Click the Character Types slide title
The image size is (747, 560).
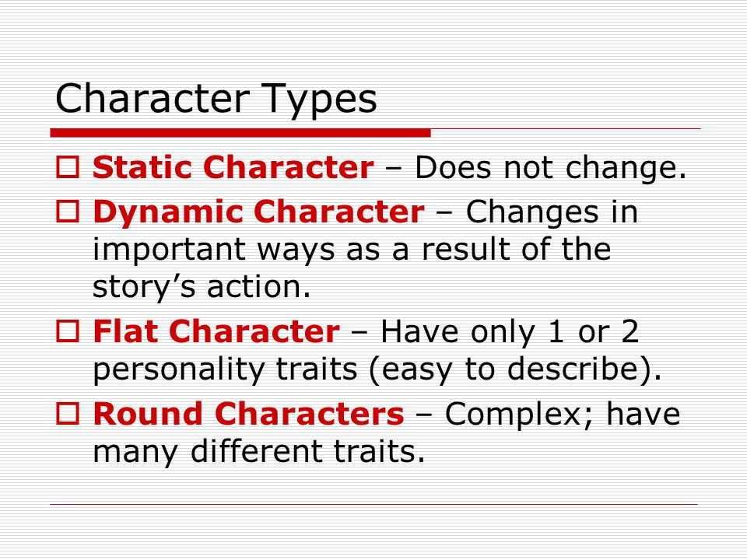click(216, 99)
